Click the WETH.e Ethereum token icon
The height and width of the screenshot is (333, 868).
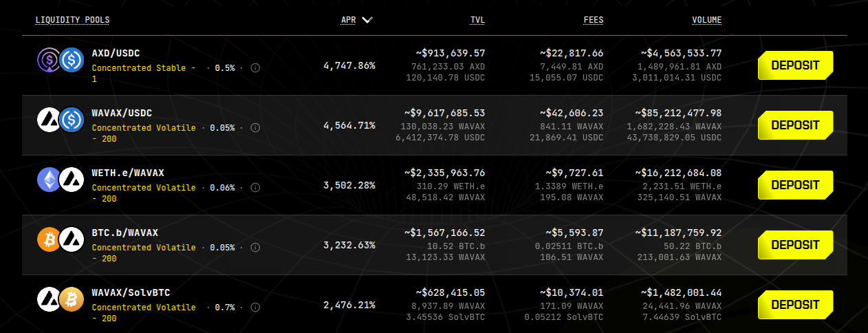pyautogui.click(x=50, y=180)
